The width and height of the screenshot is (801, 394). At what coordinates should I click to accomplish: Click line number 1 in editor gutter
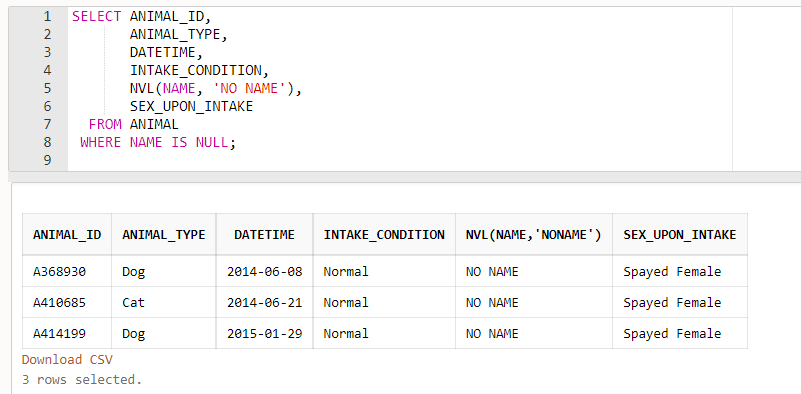(x=47, y=17)
